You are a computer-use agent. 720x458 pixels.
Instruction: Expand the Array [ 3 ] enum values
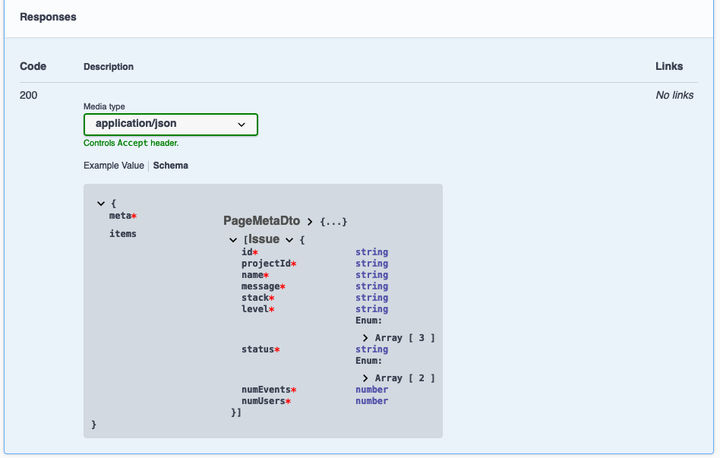[x=367, y=338]
